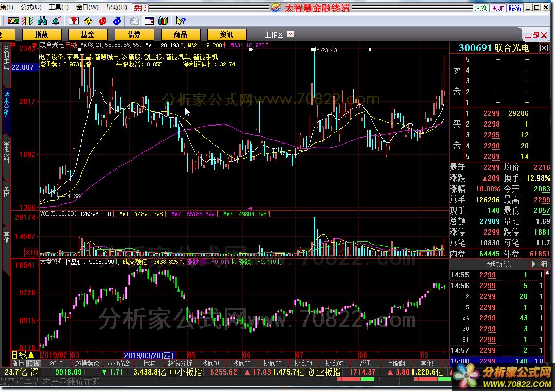Open the 公式(U) menu
Screen dimensions: 556x392
tap(31, 7)
